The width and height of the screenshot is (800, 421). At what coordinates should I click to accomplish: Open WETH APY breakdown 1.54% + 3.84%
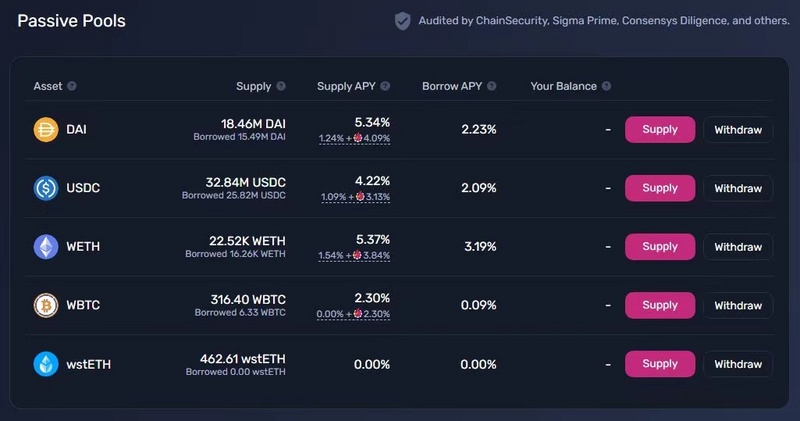point(354,255)
